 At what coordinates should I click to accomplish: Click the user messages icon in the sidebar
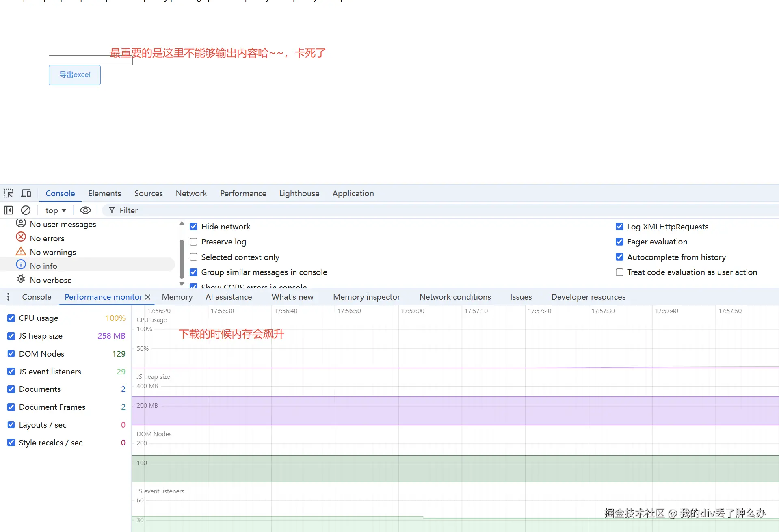pos(21,223)
